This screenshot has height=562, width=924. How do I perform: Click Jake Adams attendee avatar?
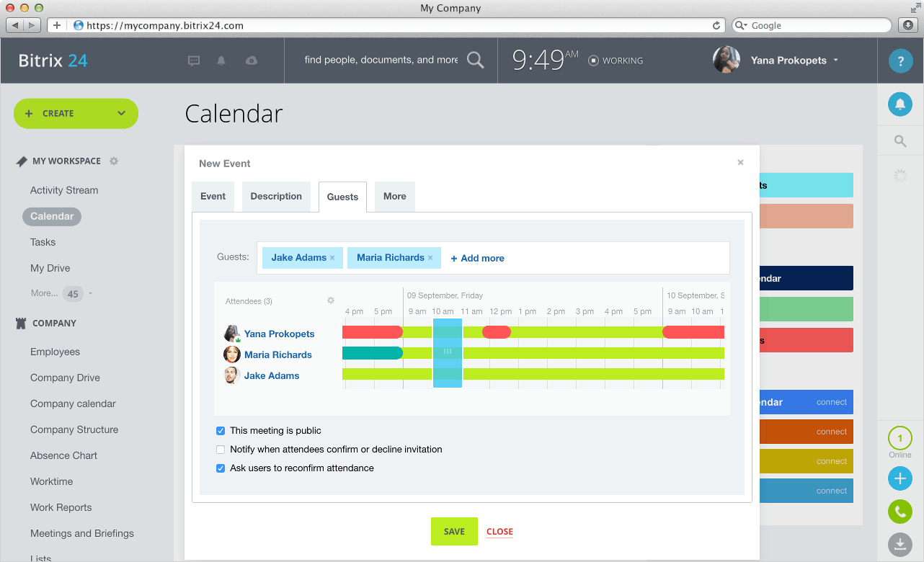pos(232,375)
